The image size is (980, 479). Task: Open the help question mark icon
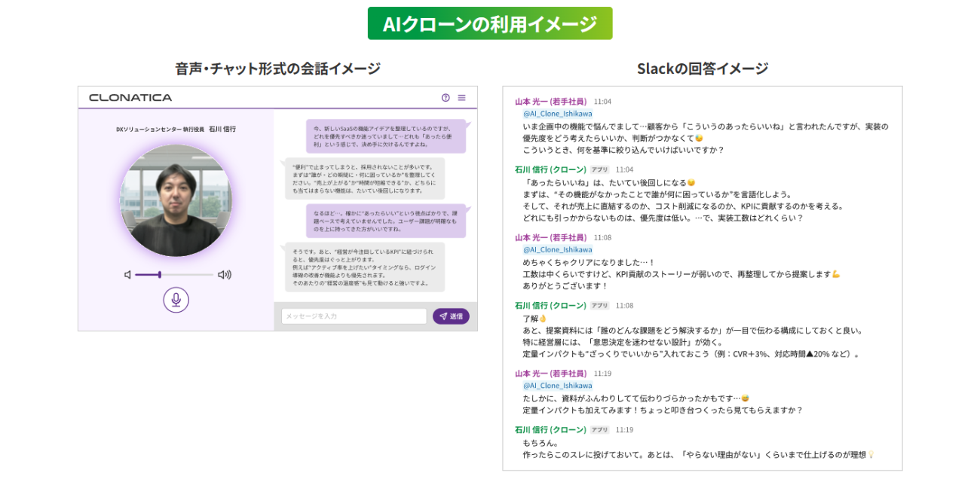[446, 97]
